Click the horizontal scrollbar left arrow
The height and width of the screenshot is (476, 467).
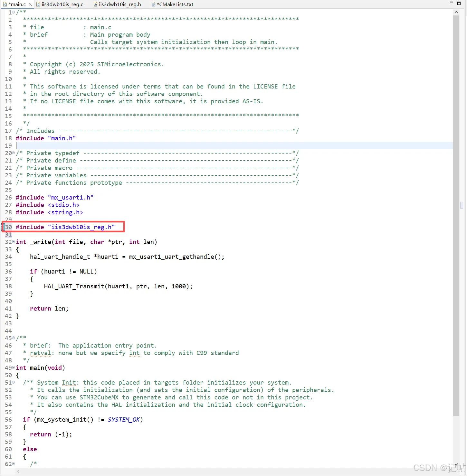pos(18,471)
